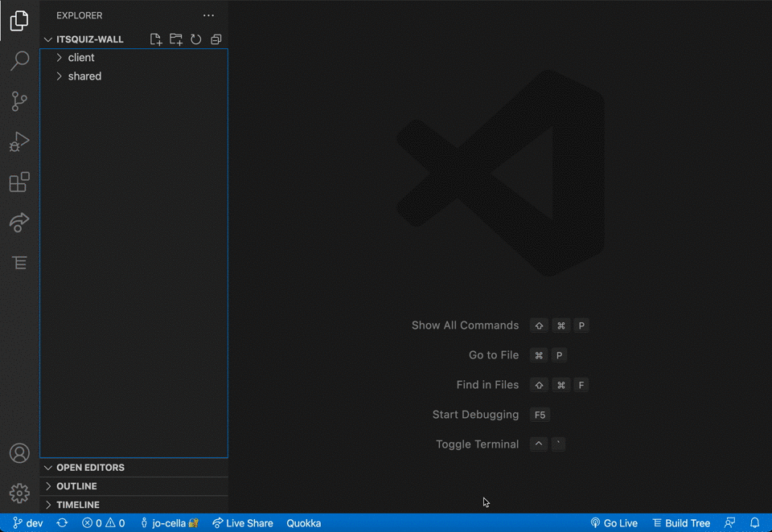Refresh the Explorer file tree
This screenshot has width=772, height=532.
196,39
